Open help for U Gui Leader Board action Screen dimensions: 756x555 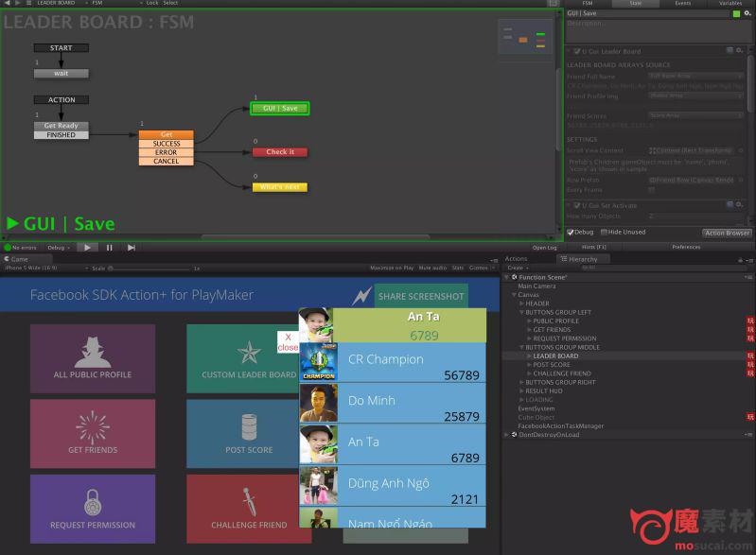click(730, 51)
